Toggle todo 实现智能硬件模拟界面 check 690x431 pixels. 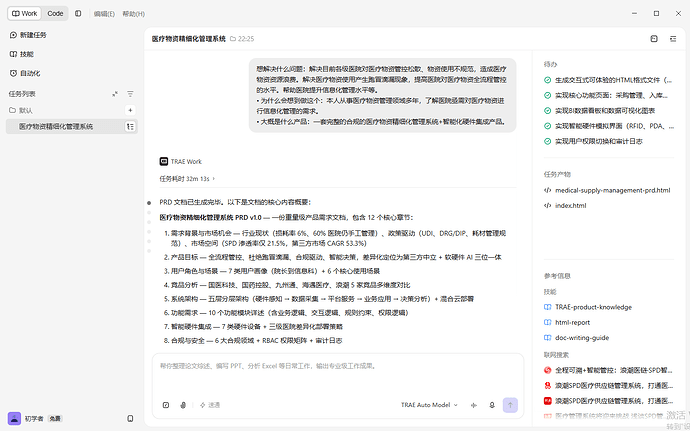[547, 126]
